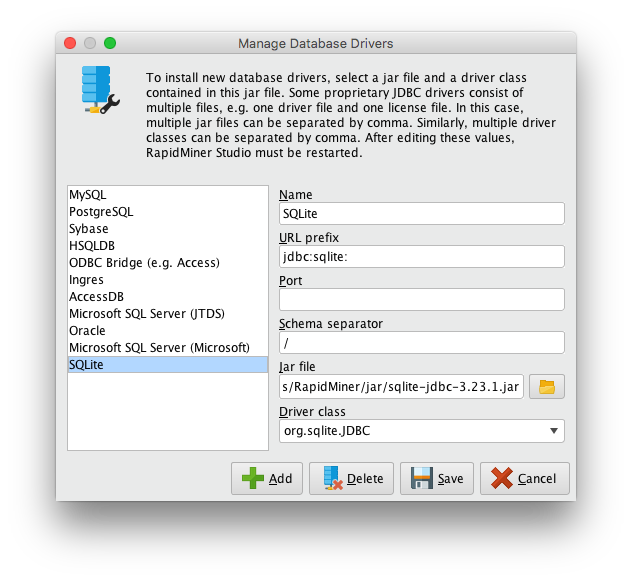This screenshot has height=581, width=632.
Task: Select PostgreSQL driver entry
Action: pos(101,212)
